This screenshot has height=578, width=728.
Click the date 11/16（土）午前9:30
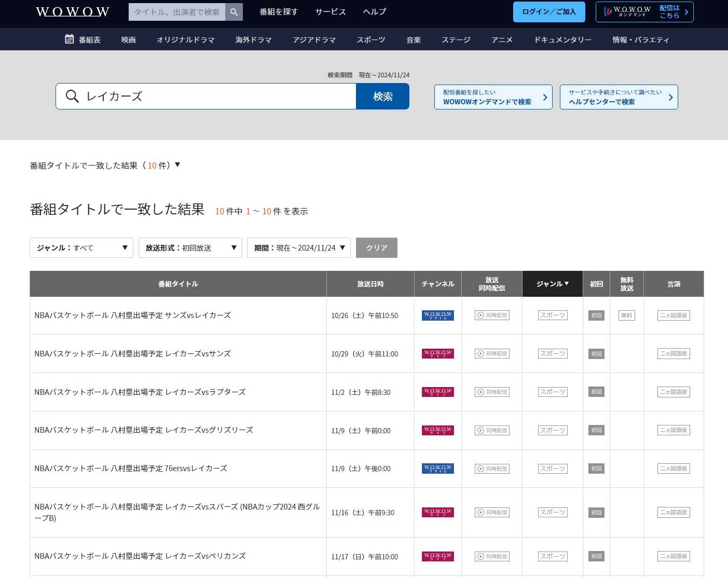pyautogui.click(x=363, y=513)
